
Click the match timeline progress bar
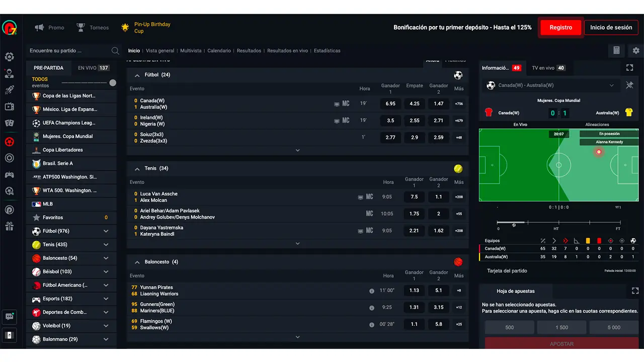pyautogui.click(x=558, y=222)
